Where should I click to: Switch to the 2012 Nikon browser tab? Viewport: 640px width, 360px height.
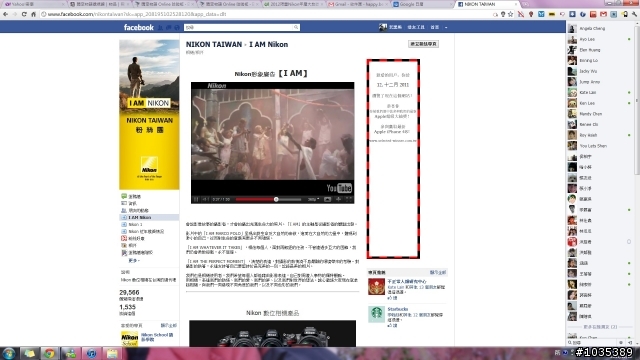point(294,4)
